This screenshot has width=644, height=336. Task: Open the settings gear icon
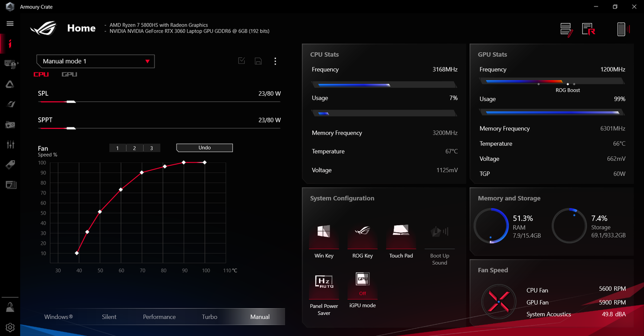[x=10, y=327]
